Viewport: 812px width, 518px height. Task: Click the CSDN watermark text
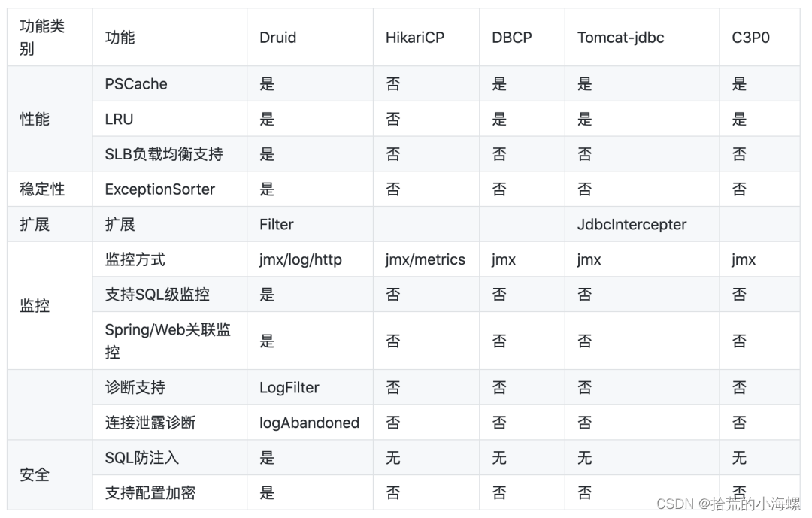[728, 504]
